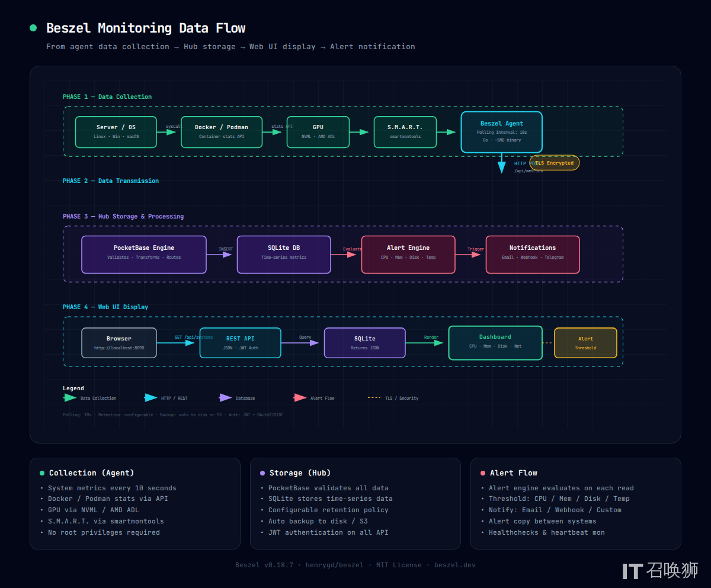Select the Beszel Agent node

501,132
